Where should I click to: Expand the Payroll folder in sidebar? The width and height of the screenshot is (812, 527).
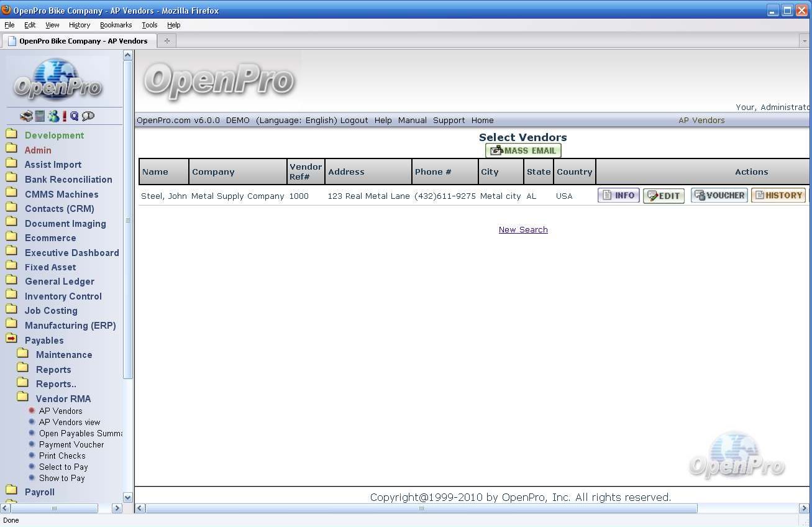click(x=40, y=492)
